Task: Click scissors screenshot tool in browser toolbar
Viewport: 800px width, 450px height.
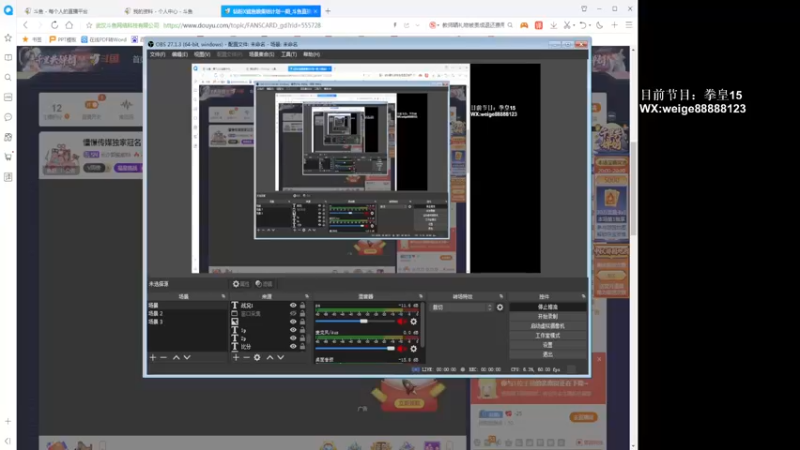Action: 567,25
